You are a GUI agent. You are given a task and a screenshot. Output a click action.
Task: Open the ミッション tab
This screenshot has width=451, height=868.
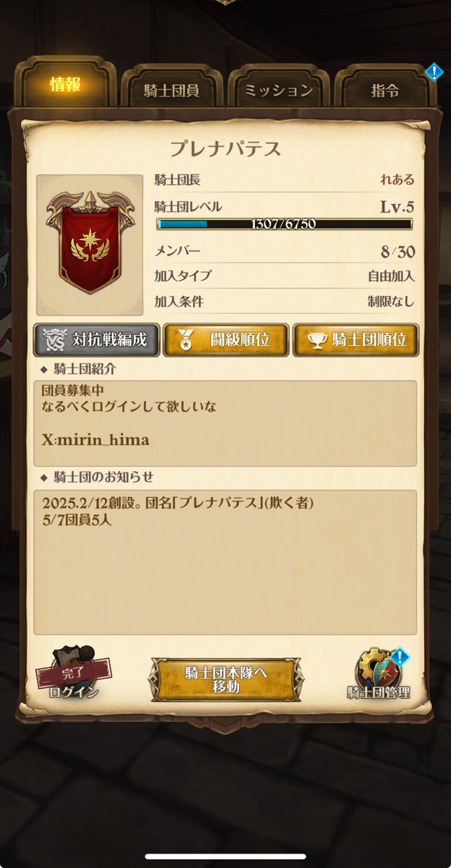[x=279, y=89]
